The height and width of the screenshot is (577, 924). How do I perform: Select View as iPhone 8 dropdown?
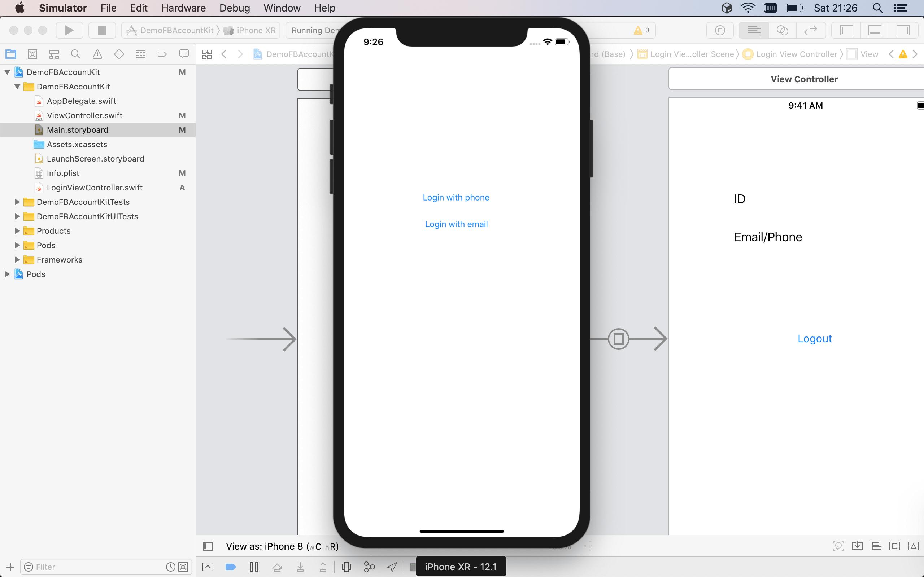tap(282, 546)
